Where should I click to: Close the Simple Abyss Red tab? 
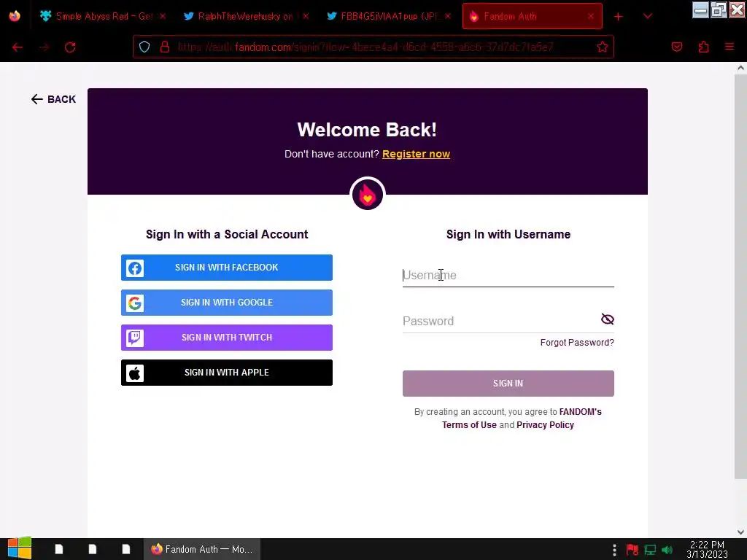pos(163,16)
